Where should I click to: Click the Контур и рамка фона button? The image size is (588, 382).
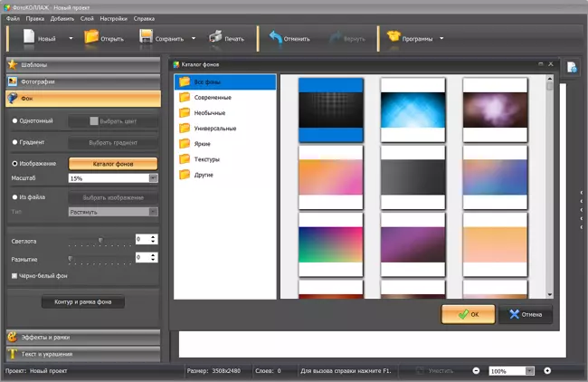tap(82, 301)
